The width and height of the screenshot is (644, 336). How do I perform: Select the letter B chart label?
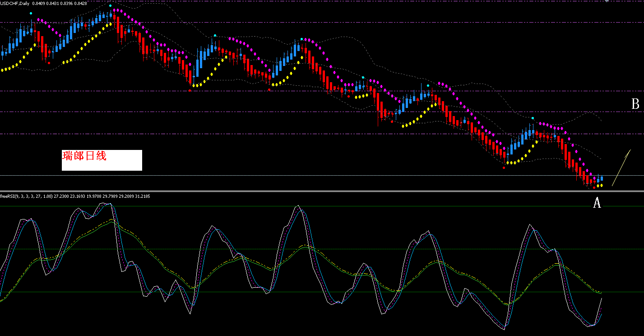tap(635, 104)
